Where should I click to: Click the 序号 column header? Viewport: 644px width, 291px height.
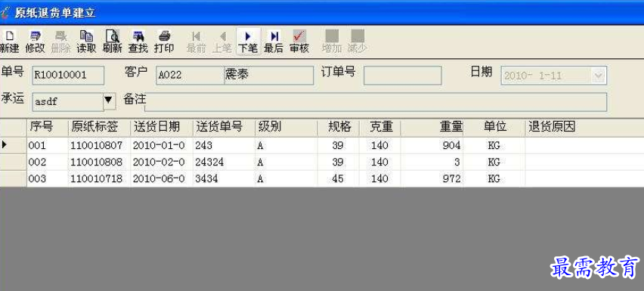[48, 127]
